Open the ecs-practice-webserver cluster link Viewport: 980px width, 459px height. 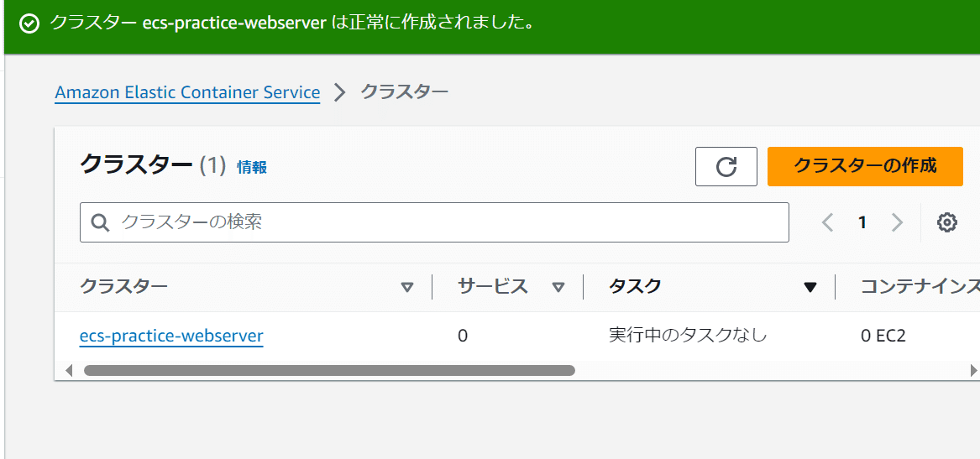click(171, 336)
